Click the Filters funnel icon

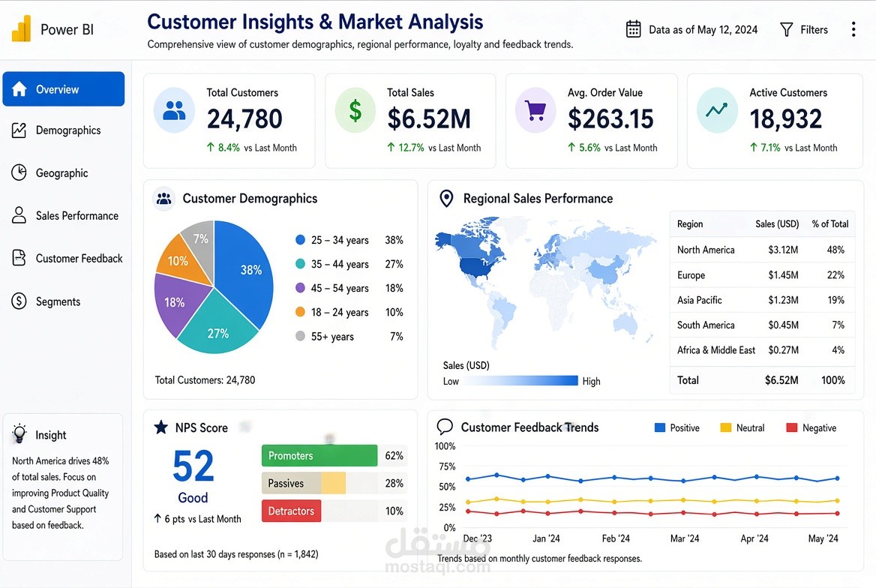(x=786, y=29)
